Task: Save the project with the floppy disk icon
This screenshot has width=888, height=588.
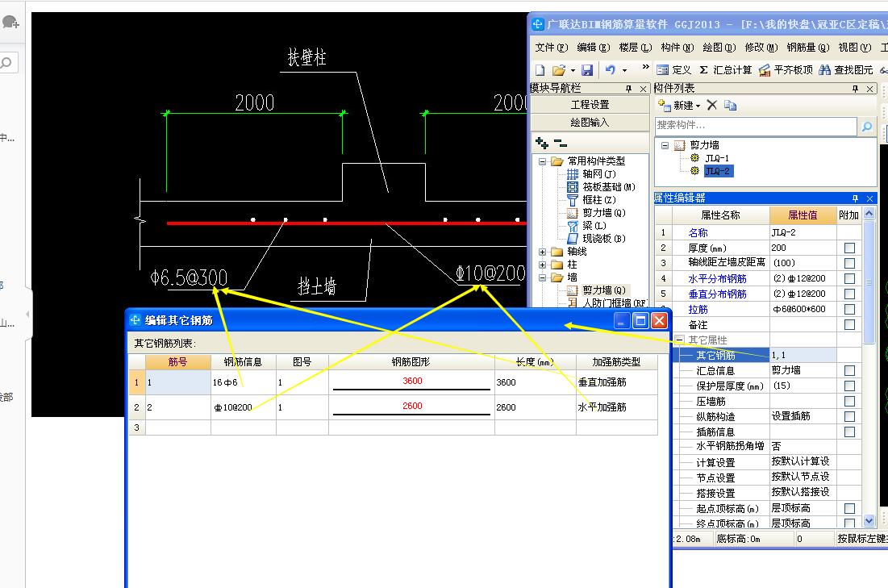Action: pyautogui.click(x=587, y=69)
